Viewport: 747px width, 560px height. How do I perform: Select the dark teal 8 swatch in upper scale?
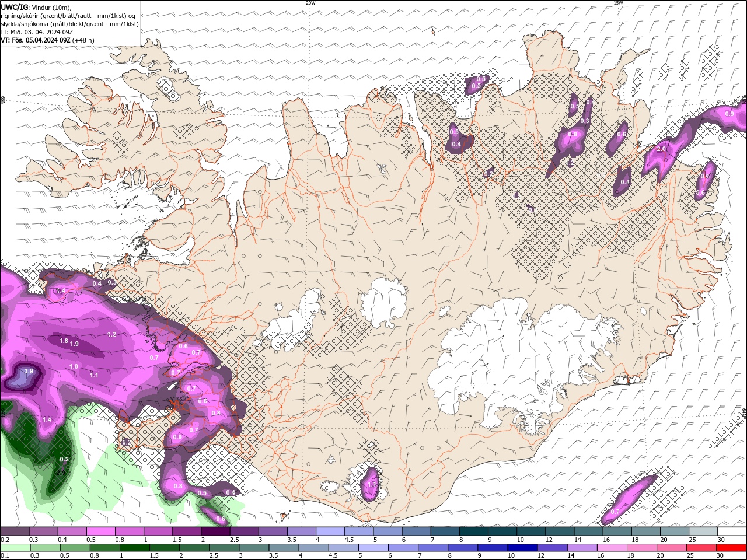[x=473, y=531]
